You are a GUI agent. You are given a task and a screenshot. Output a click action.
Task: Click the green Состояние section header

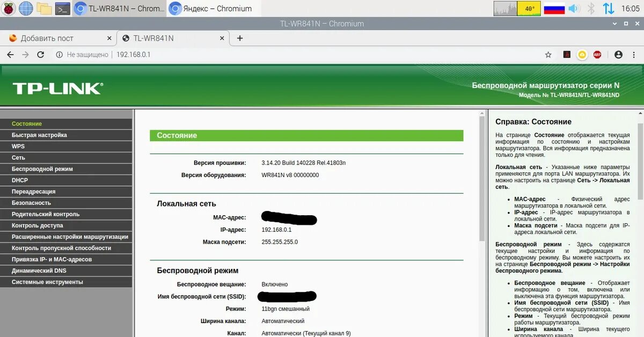pyautogui.click(x=306, y=136)
